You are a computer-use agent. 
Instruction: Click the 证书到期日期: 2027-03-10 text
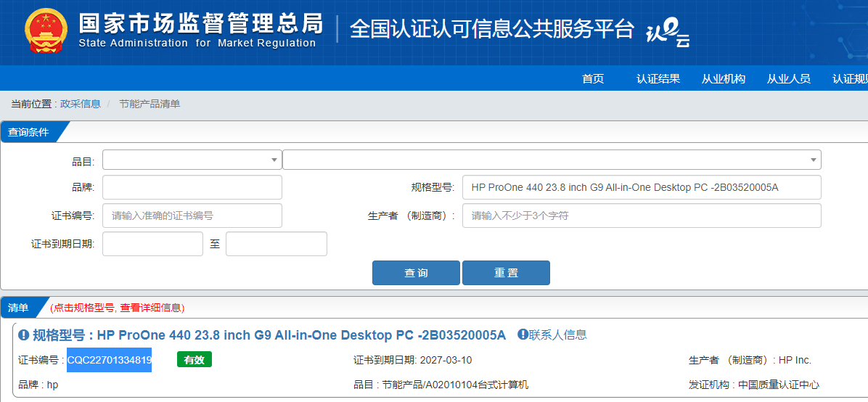tap(412, 361)
